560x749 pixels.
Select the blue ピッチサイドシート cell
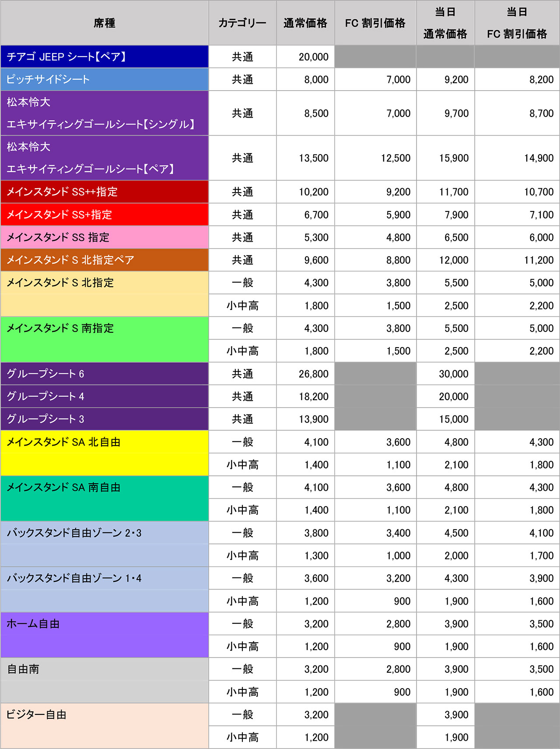[105, 79]
